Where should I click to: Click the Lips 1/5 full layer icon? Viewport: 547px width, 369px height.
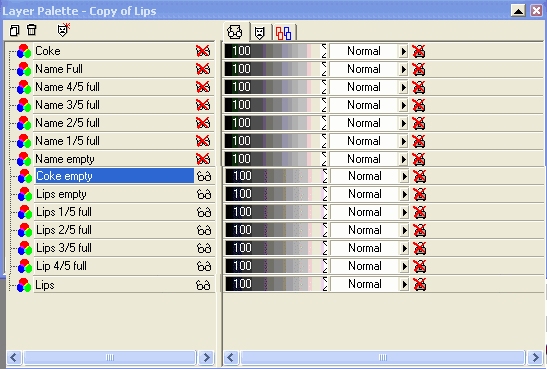pos(25,212)
